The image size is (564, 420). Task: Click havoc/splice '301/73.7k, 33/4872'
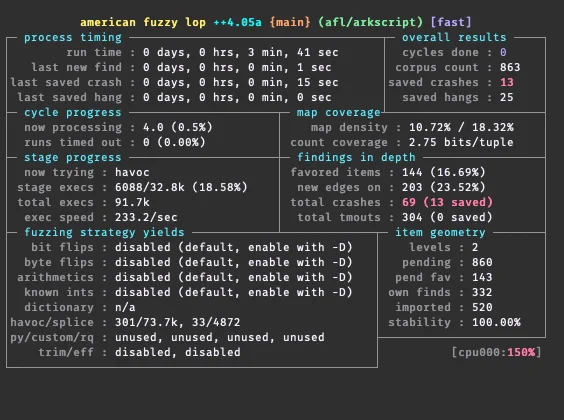[x=178, y=323]
